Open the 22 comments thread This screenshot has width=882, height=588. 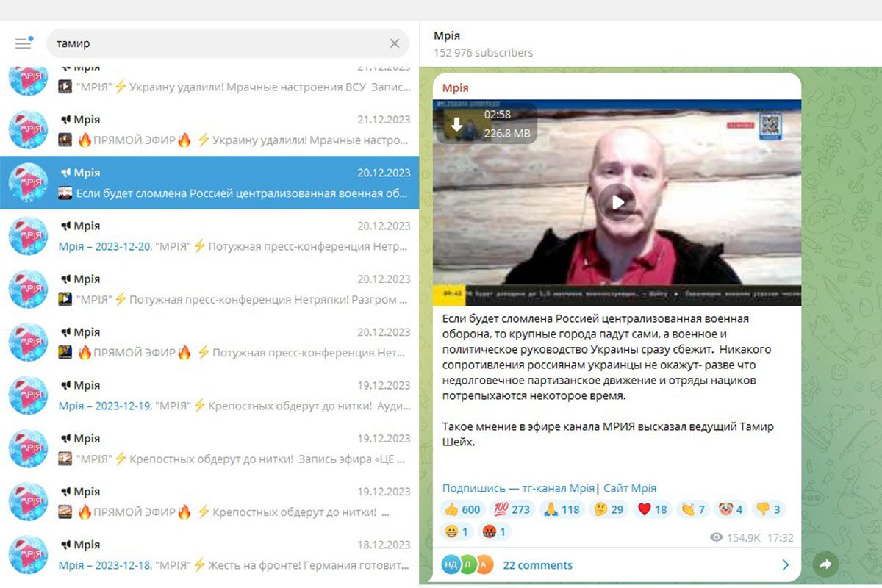click(x=537, y=564)
